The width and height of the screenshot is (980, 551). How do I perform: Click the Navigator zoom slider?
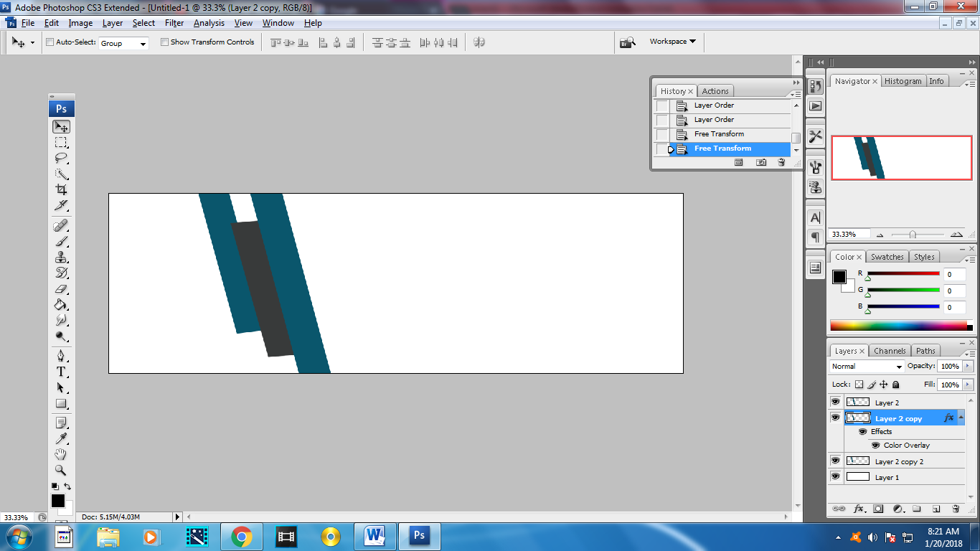click(x=913, y=235)
